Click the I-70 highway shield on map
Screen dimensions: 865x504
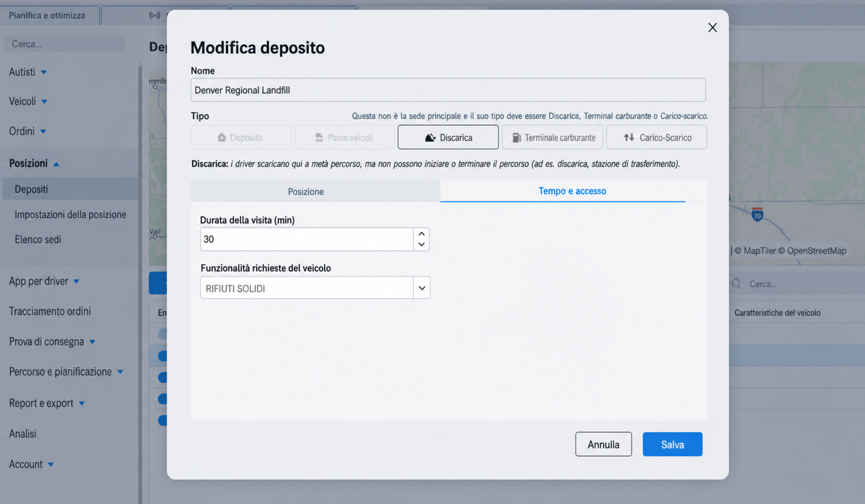click(757, 214)
